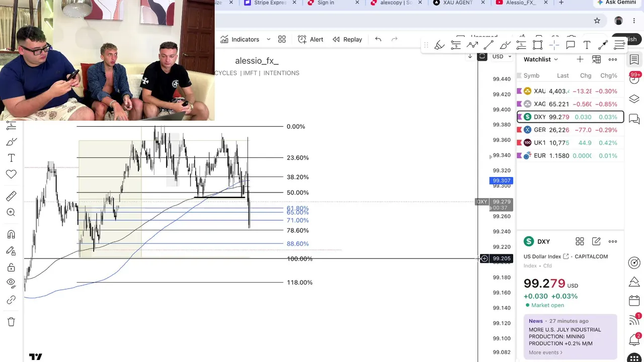Create a new Alert
644x362 pixels.
[310, 39]
